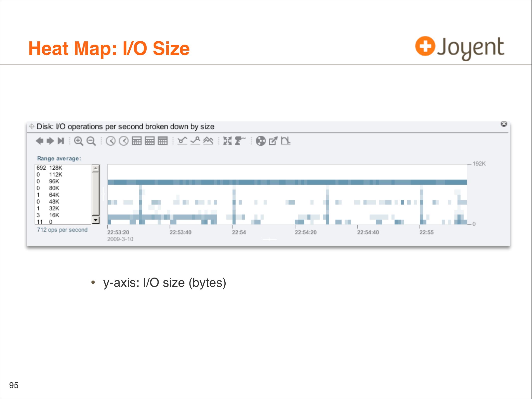Image resolution: width=532 pixels, height=399 pixels.
Task: Click the zoom out magnifier icon
Action: tap(91, 141)
